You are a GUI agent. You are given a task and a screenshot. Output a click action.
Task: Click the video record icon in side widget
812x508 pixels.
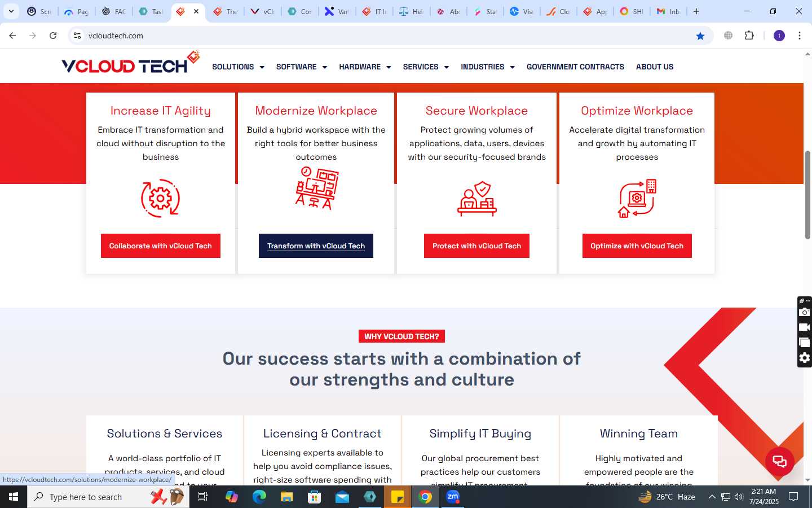click(x=805, y=327)
